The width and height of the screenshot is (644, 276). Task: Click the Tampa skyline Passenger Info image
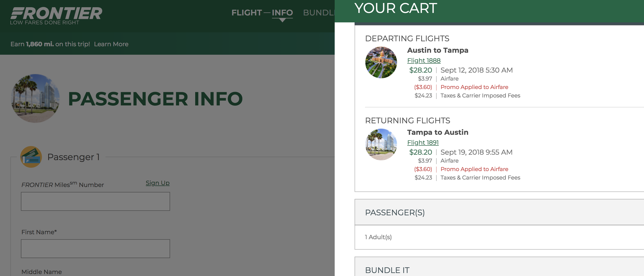[36, 98]
